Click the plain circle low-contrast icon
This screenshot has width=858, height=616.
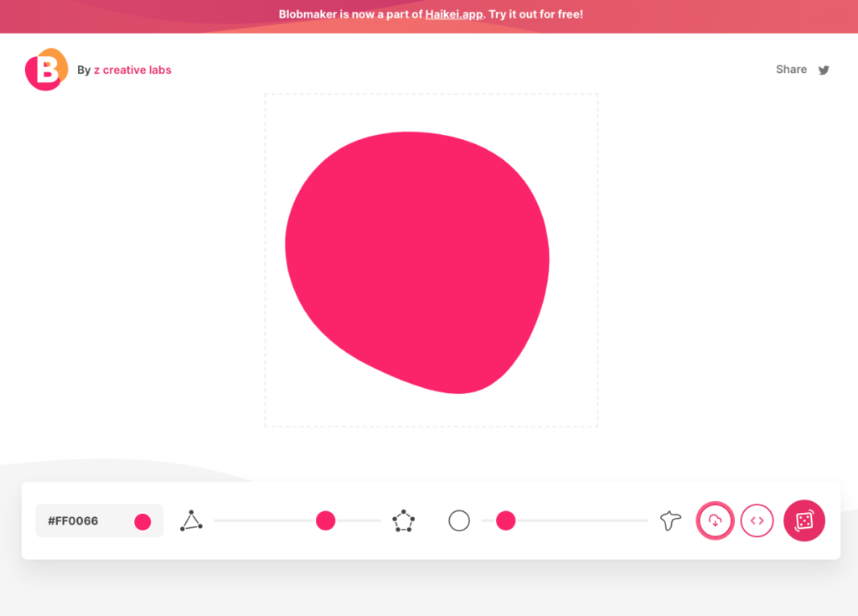click(x=459, y=521)
